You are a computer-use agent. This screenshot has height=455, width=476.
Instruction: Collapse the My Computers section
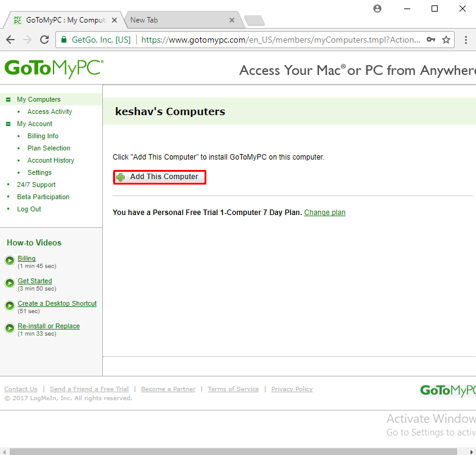(x=8, y=100)
